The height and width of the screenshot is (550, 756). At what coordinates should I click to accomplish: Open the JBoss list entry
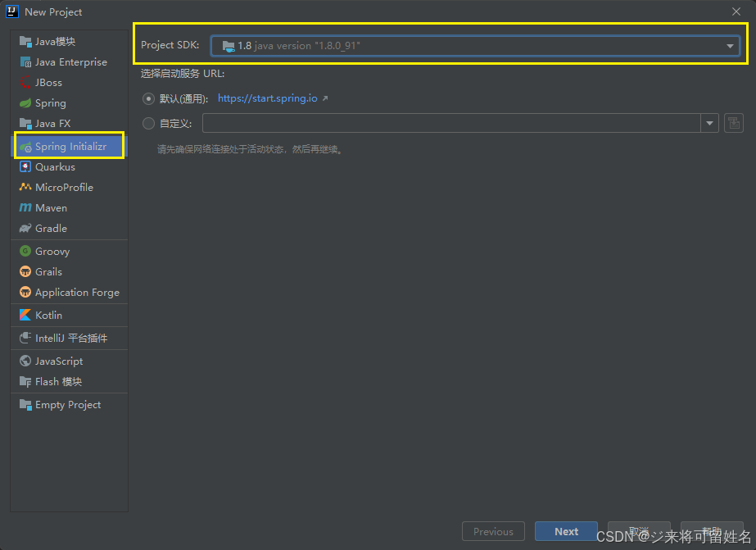[x=69, y=83]
